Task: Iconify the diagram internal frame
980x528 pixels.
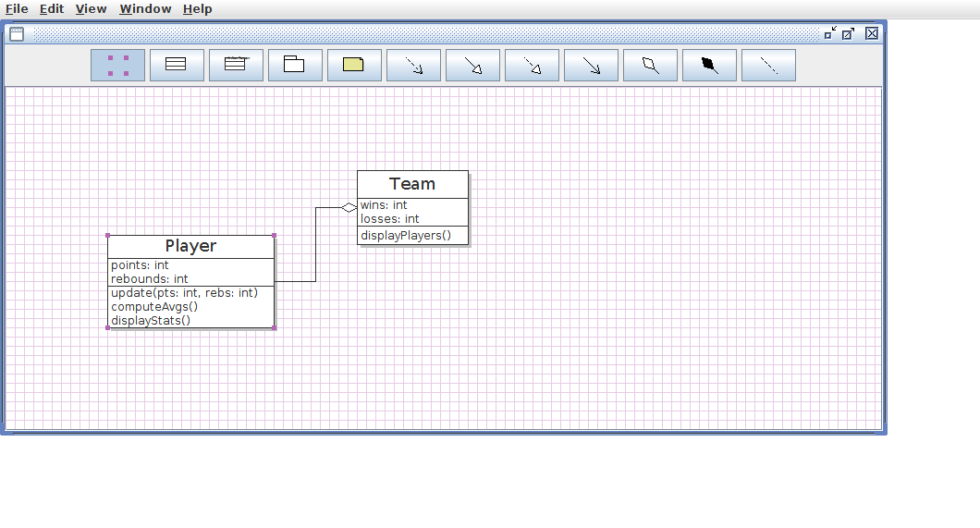Action: coord(830,33)
